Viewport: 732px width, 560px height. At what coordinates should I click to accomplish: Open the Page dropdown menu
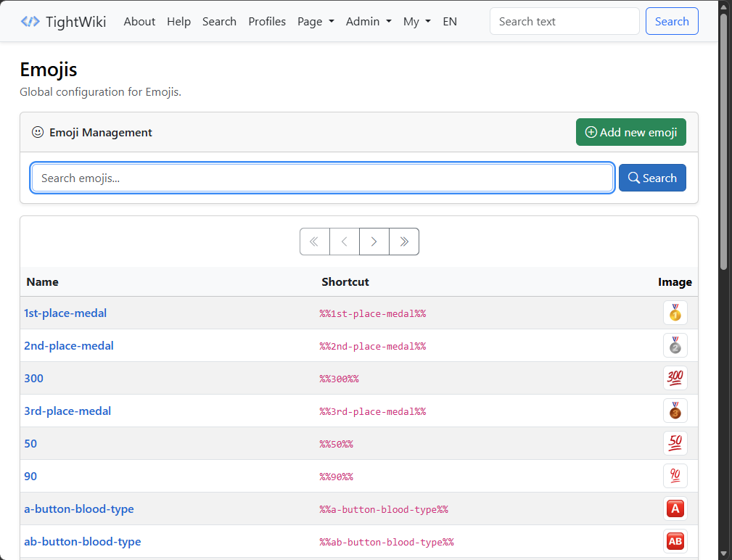316,22
